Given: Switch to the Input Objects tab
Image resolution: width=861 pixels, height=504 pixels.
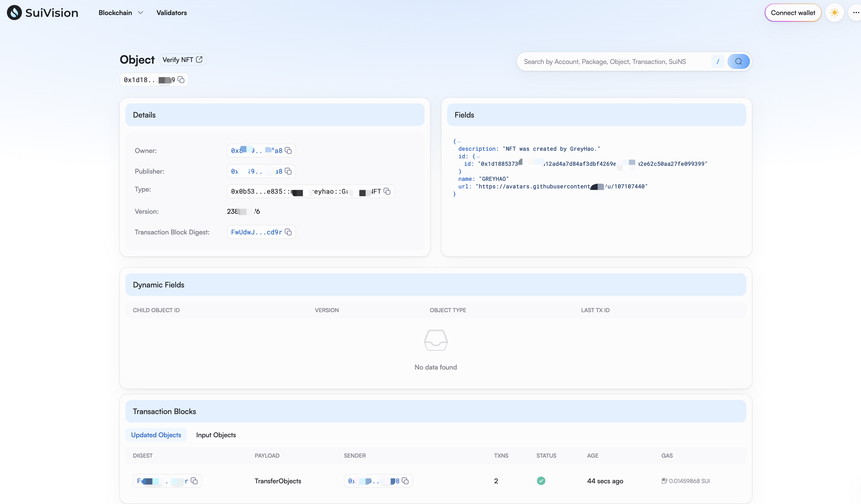Looking at the screenshot, I should click(216, 435).
